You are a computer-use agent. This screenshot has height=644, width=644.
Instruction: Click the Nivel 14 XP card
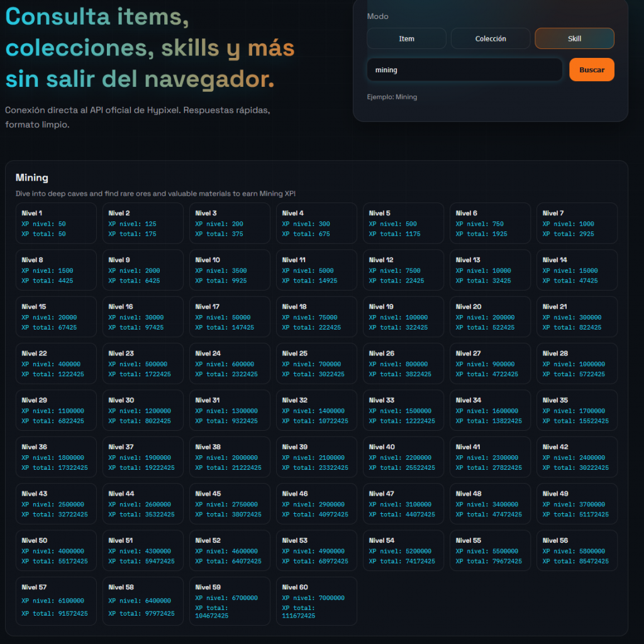click(x=577, y=270)
